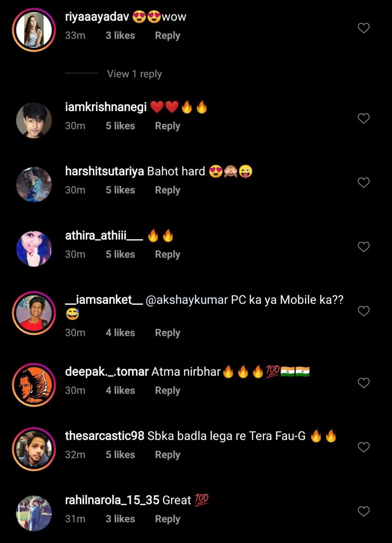Viewport: 392px width, 543px height.
Task: View 4 likes on deepak._.tomar's comment
Action: [120, 390]
